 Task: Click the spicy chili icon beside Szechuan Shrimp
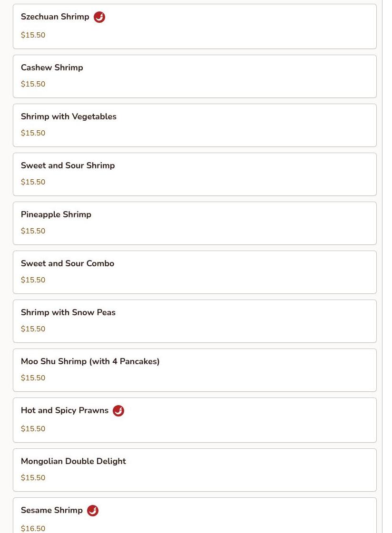(99, 17)
